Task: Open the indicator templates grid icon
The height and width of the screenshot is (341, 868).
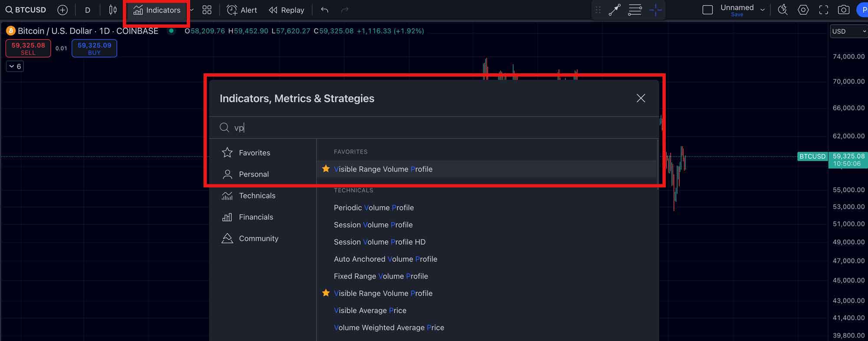Action: [x=207, y=10]
